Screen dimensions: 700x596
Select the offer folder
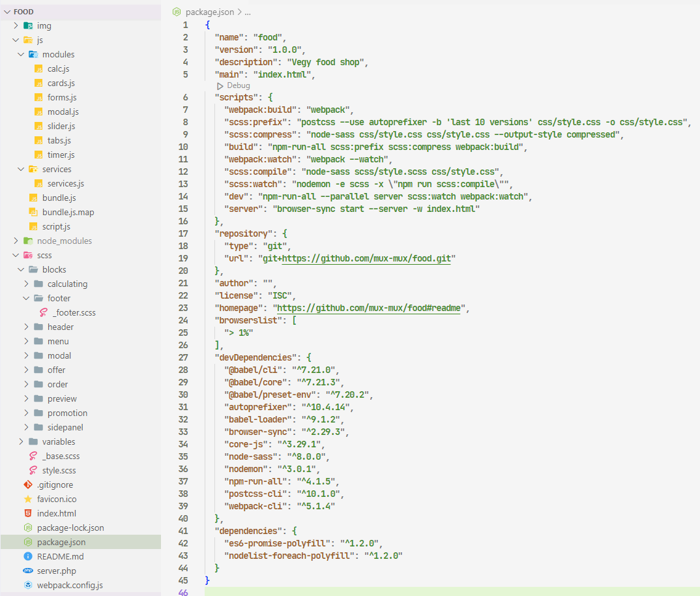56,370
